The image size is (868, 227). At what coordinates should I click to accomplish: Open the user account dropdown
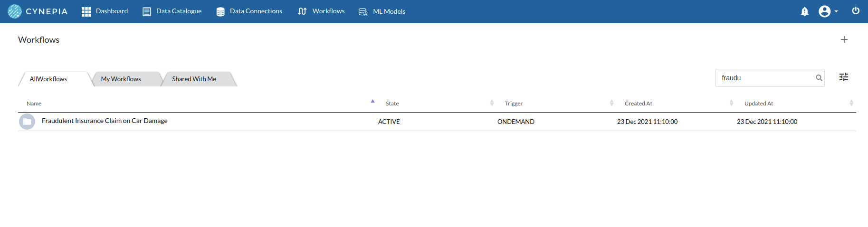tap(828, 11)
